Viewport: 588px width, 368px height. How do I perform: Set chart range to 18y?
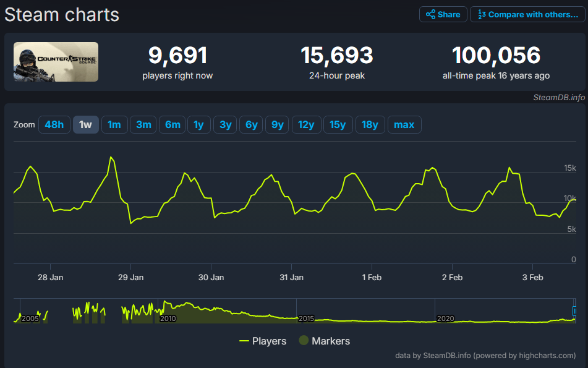pos(370,124)
